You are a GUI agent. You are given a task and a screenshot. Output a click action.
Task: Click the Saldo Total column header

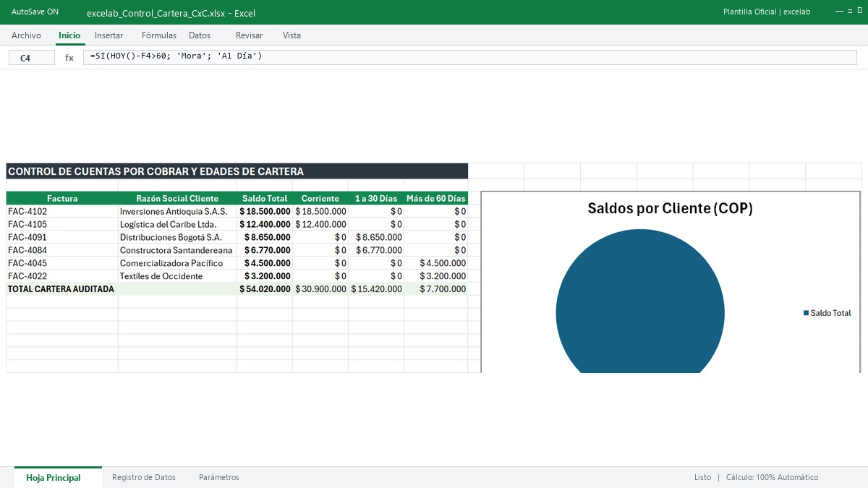click(x=265, y=198)
